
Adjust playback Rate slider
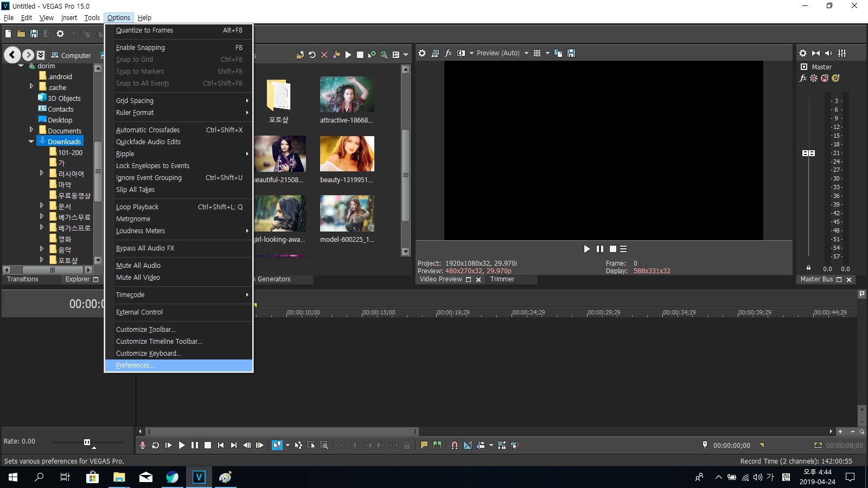87,442
